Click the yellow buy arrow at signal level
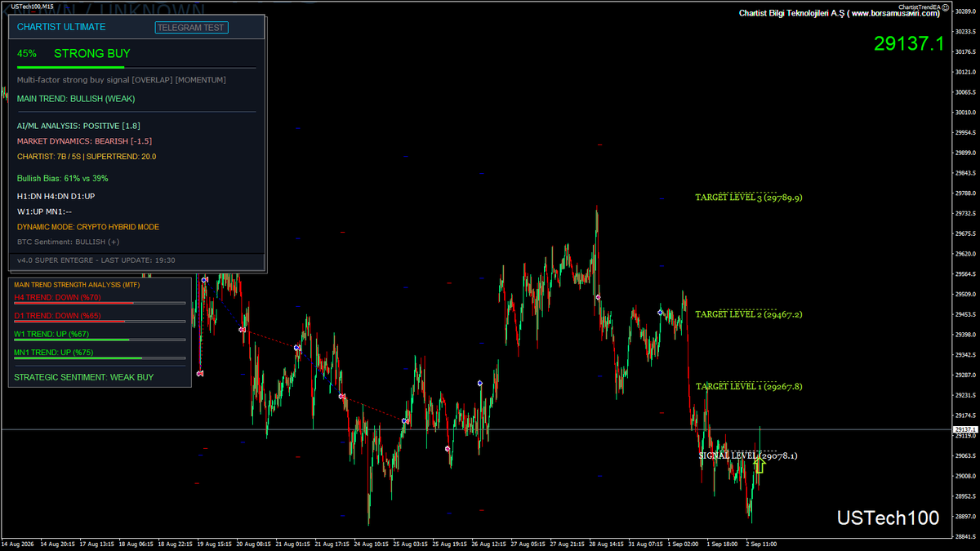 (759, 465)
